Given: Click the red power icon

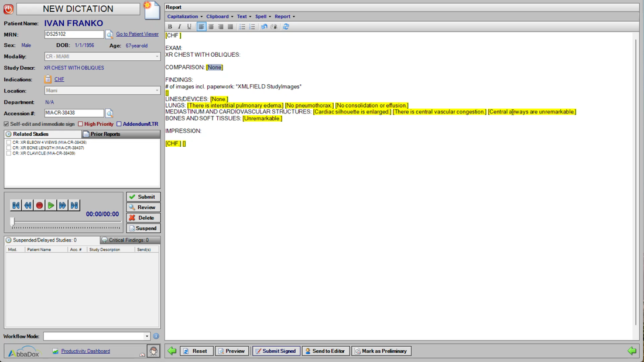Looking at the screenshot, I should [x=8, y=9].
